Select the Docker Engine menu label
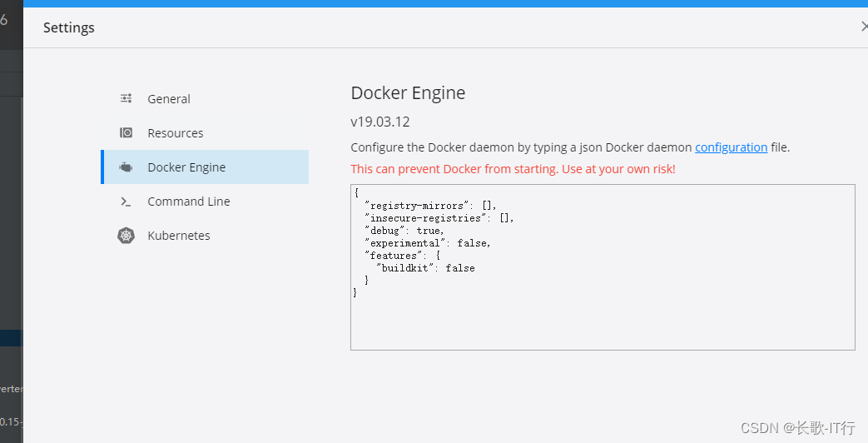 point(186,167)
